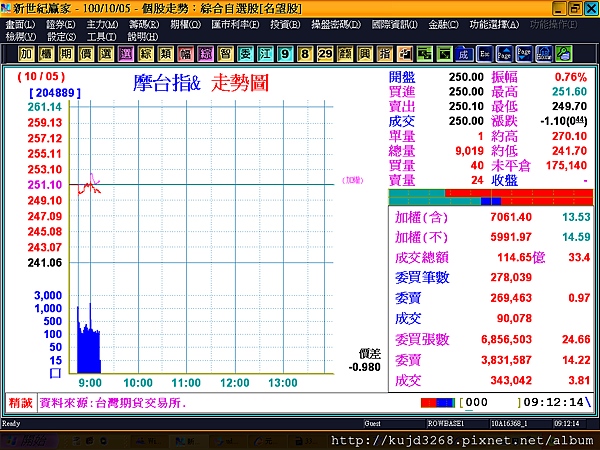This screenshot has width=600, height=450.
Task: Click the command code input field [000
Action: click(x=491, y=403)
